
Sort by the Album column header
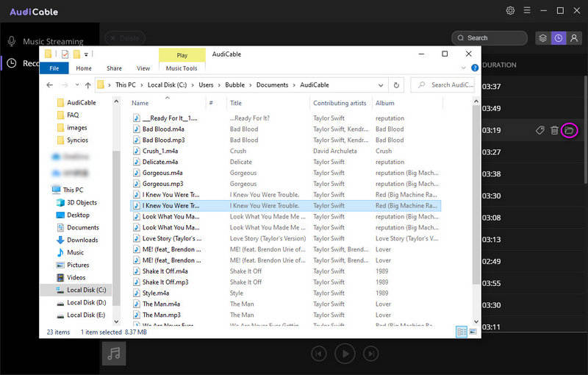(x=384, y=103)
